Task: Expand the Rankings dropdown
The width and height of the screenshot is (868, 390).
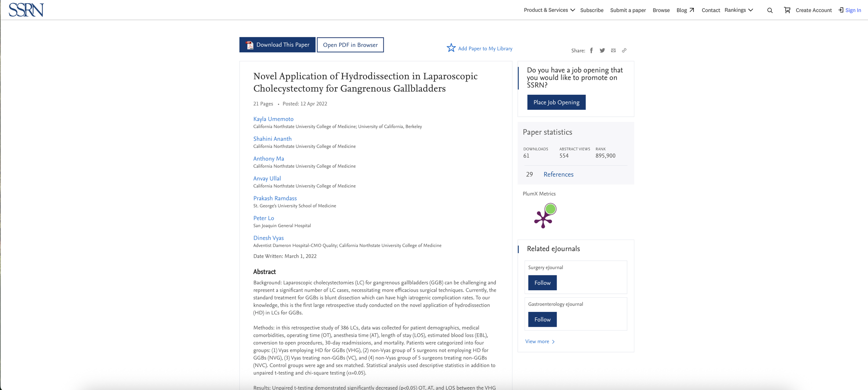Action: click(738, 10)
